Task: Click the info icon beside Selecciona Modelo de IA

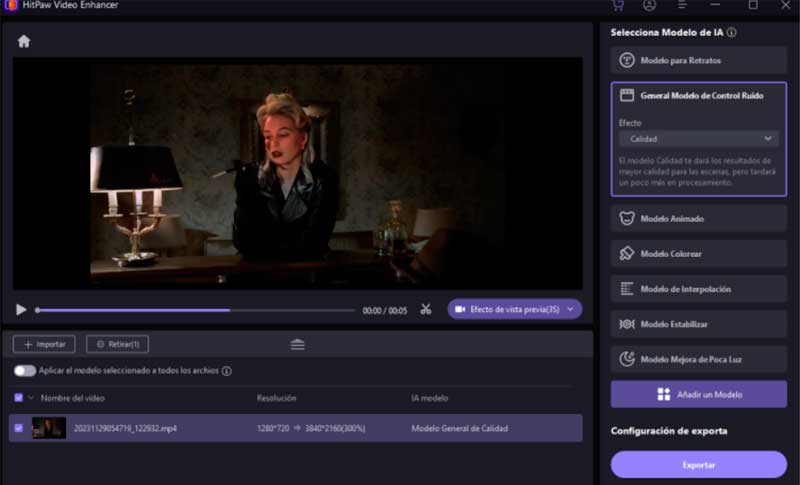Action: coord(732,33)
